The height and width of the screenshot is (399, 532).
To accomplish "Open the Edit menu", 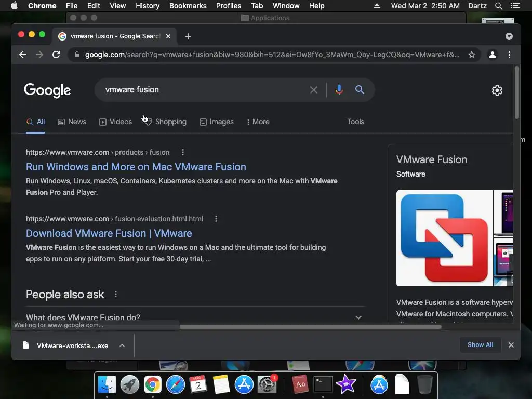I will click(94, 6).
